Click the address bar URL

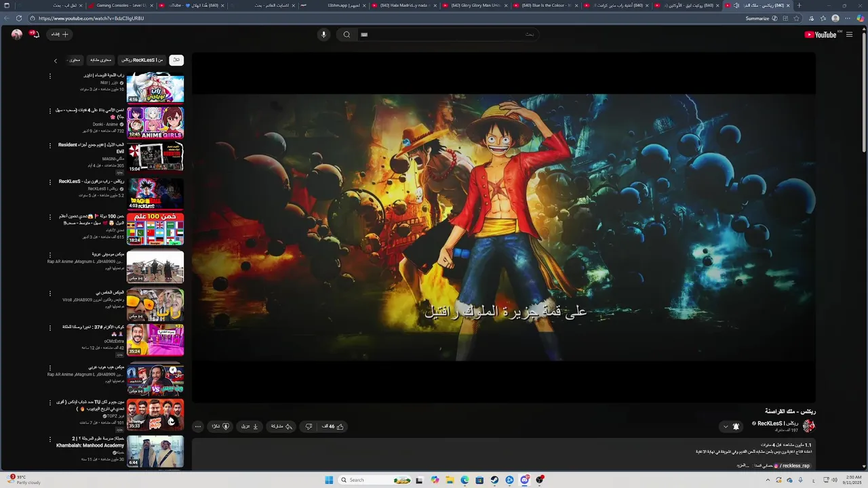(x=92, y=18)
